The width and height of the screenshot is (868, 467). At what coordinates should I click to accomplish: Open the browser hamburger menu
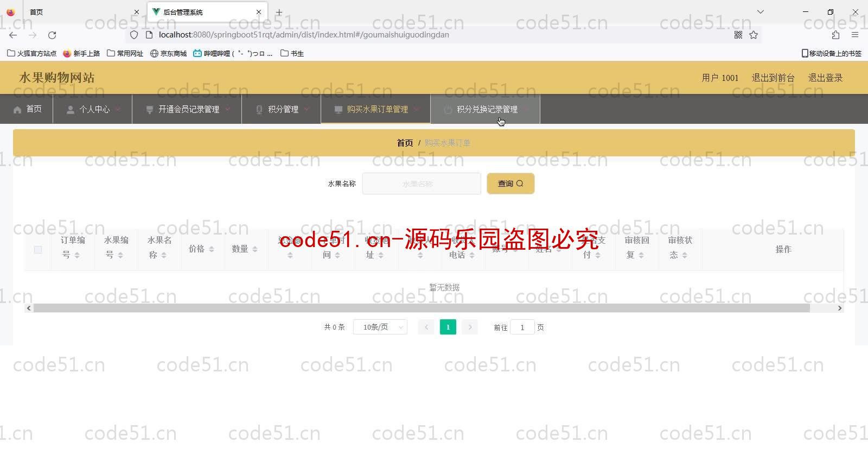click(x=855, y=35)
